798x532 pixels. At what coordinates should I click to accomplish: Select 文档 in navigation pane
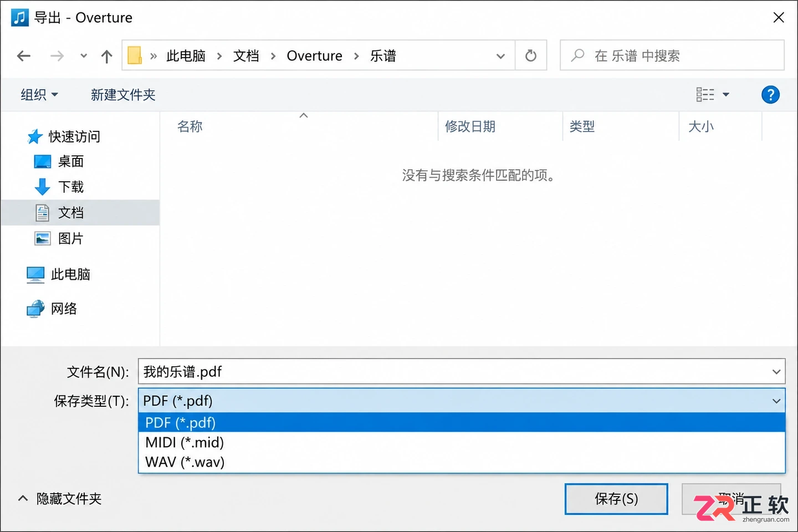pos(80,212)
